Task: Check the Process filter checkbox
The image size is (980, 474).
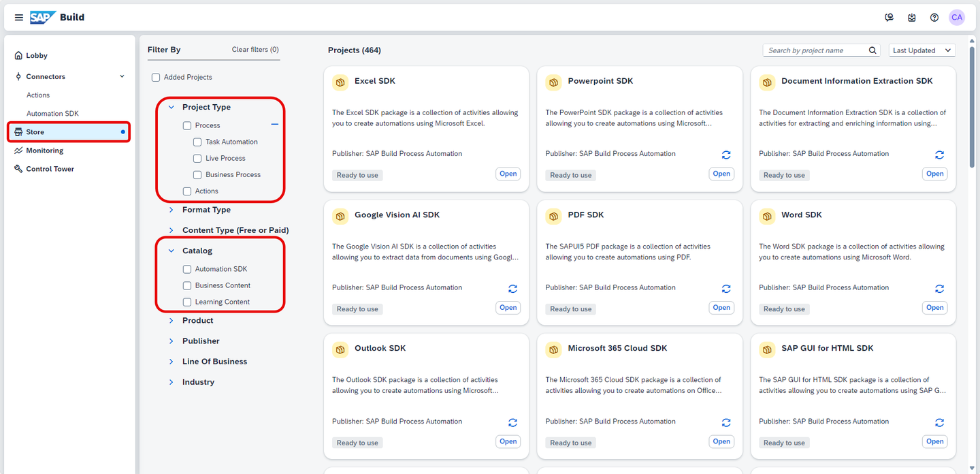Action: tap(187, 125)
